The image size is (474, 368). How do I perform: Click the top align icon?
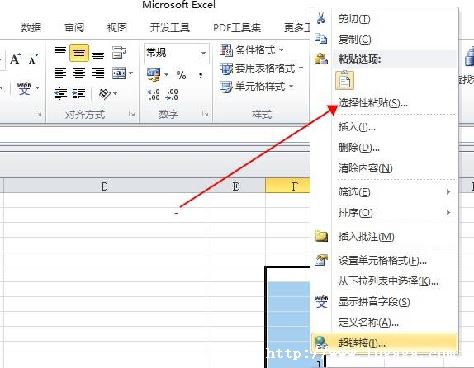[x=60, y=52]
